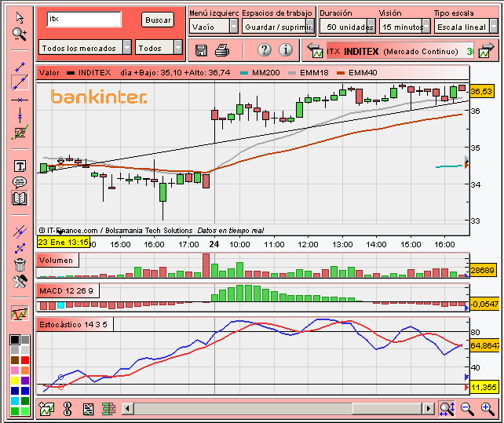Click the split chart panel icon in bottom toolbar
504x423 pixels.
[88, 409]
